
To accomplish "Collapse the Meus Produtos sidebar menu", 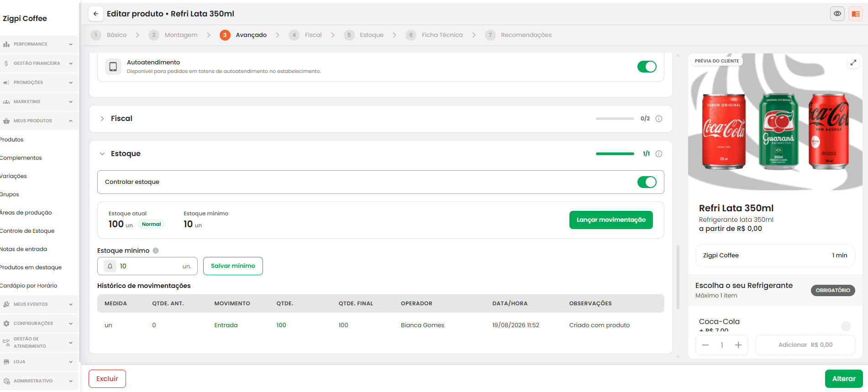I will 71,121.
